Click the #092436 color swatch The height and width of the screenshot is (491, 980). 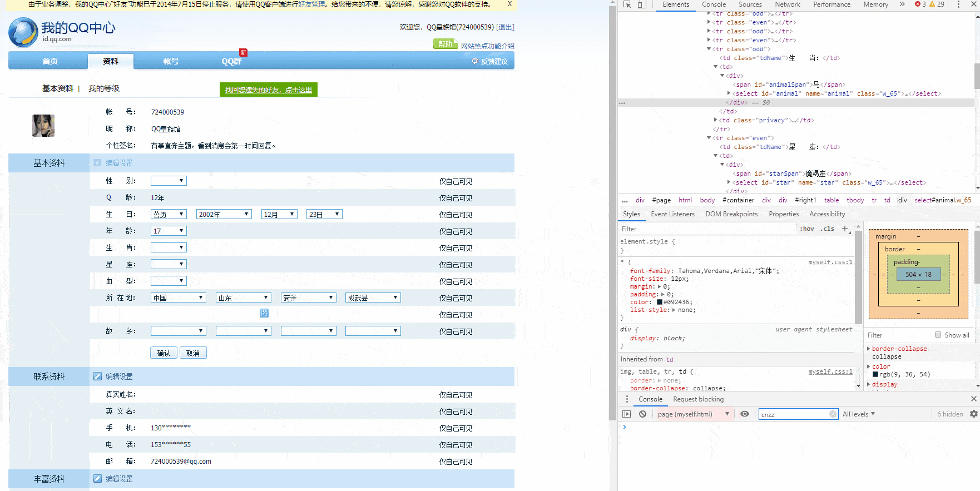[660, 302]
